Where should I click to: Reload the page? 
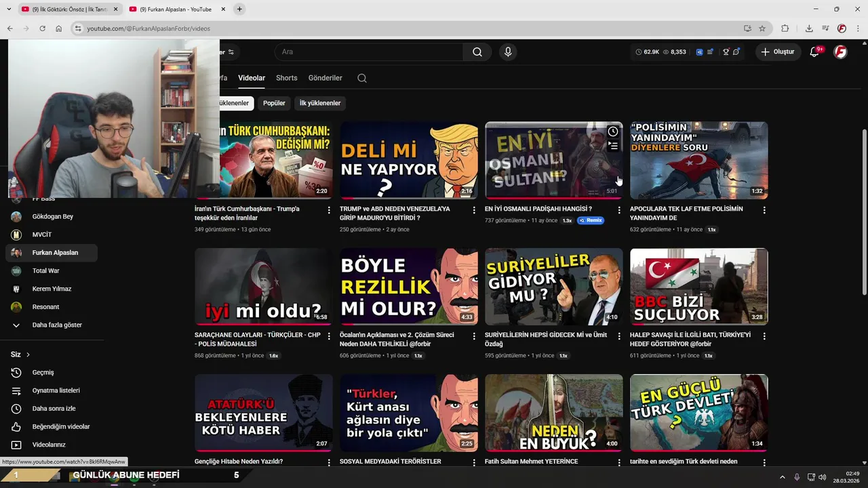[42, 28]
